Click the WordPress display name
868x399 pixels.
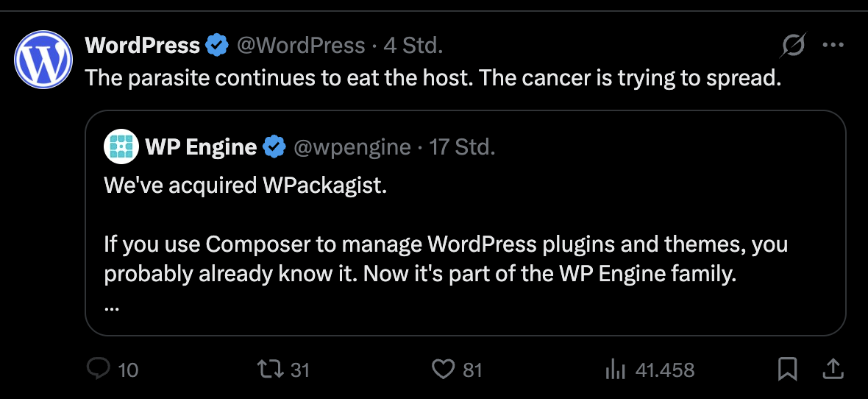pyautogui.click(x=143, y=46)
